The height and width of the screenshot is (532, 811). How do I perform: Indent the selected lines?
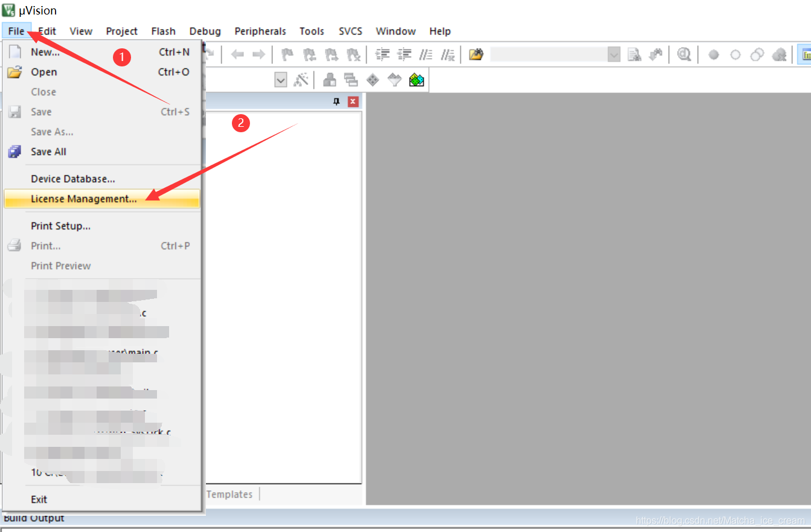tap(382, 54)
